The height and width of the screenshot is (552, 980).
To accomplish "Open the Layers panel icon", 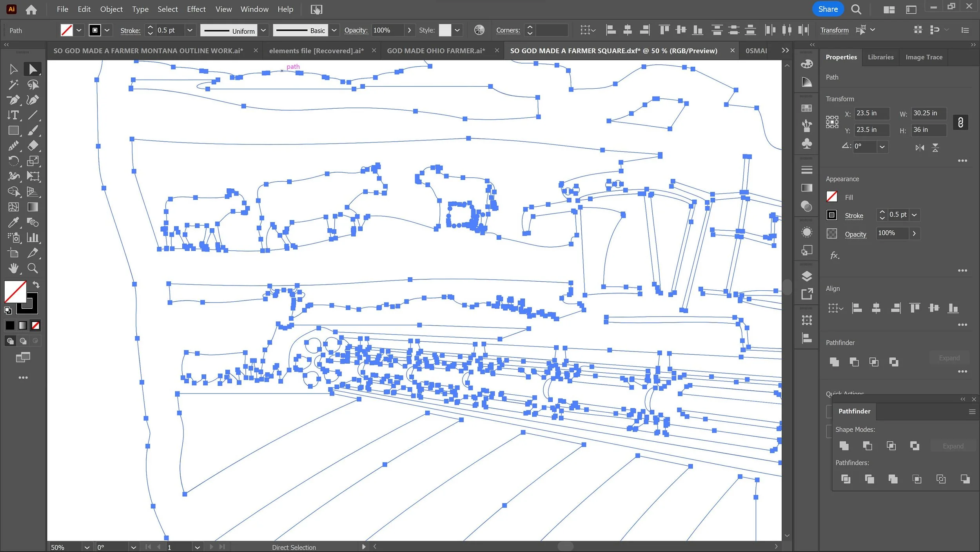I will coord(807,276).
